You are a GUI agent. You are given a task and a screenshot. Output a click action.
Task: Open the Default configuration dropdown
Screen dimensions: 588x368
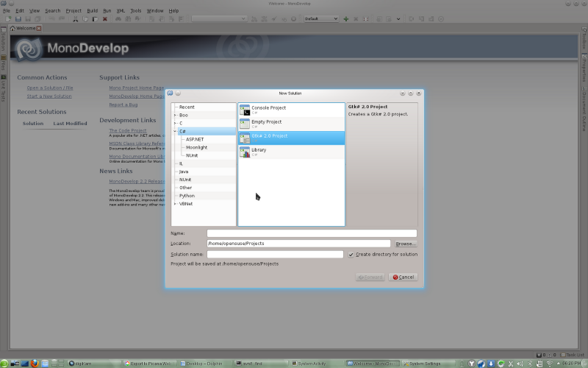pos(321,19)
